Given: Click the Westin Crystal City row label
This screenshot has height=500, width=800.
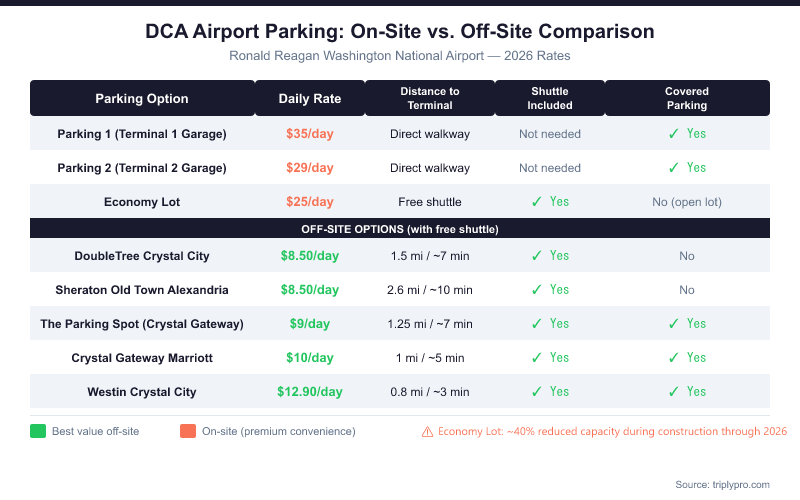Looking at the screenshot, I should (x=142, y=391).
